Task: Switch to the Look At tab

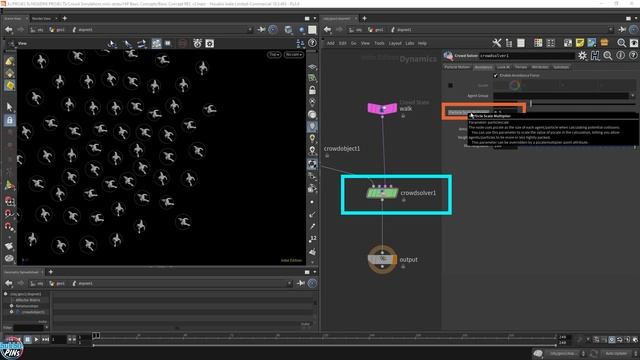Action: tap(503, 67)
